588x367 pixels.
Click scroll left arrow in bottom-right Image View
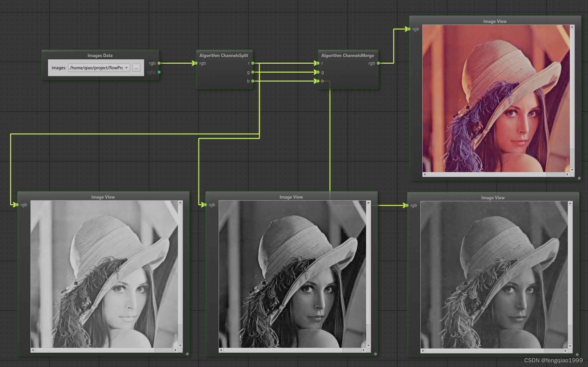click(x=423, y=351)
